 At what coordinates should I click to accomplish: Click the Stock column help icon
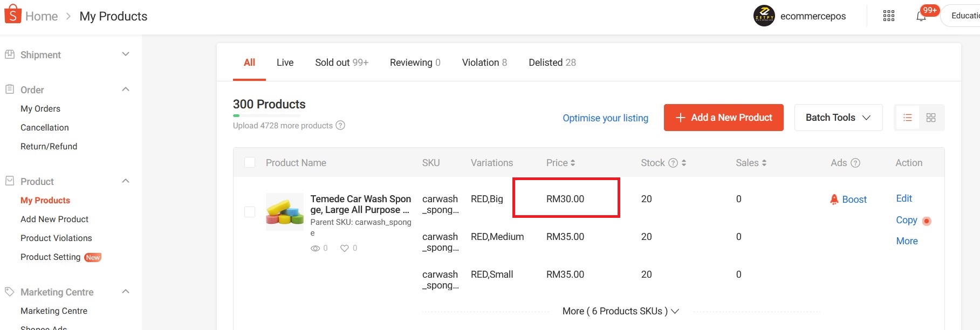(673, 163)
